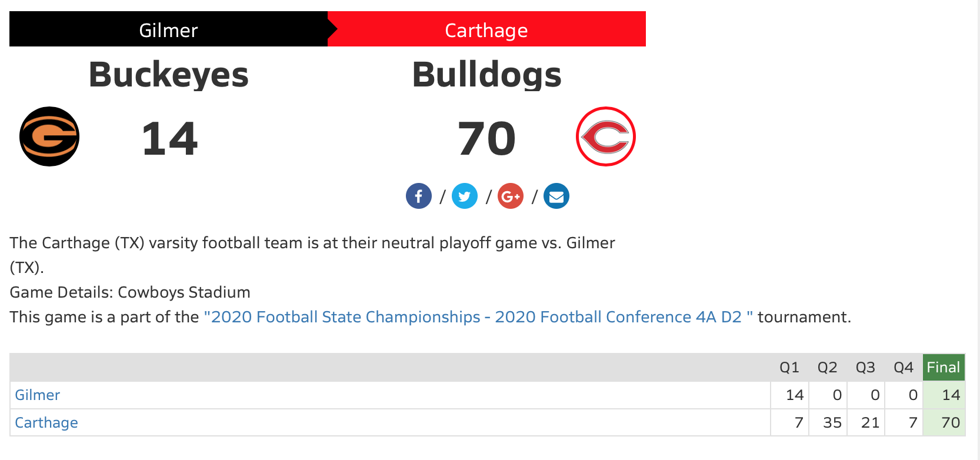Share the game via Google Plus
980x460 pixels.
[x=511, y=196]
